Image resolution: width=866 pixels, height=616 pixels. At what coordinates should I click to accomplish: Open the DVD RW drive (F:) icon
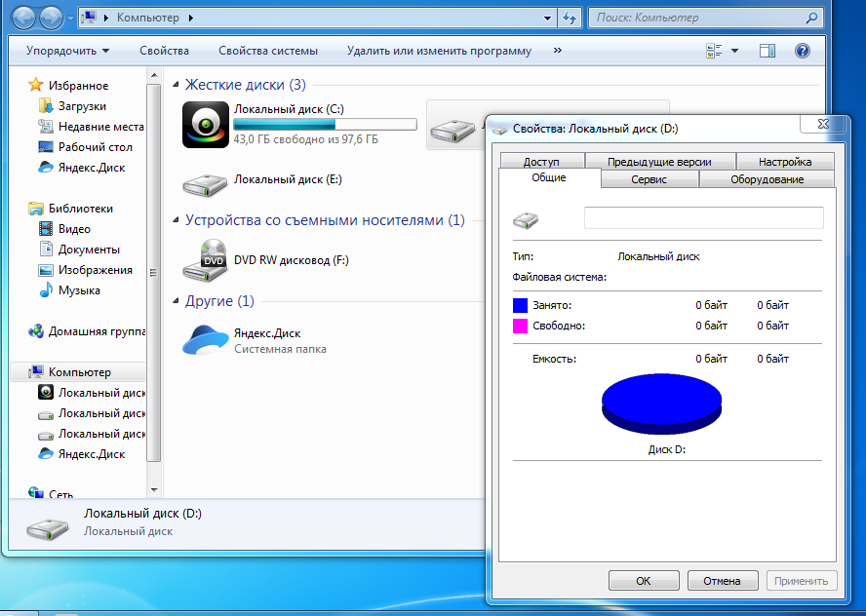coord(206,260)
